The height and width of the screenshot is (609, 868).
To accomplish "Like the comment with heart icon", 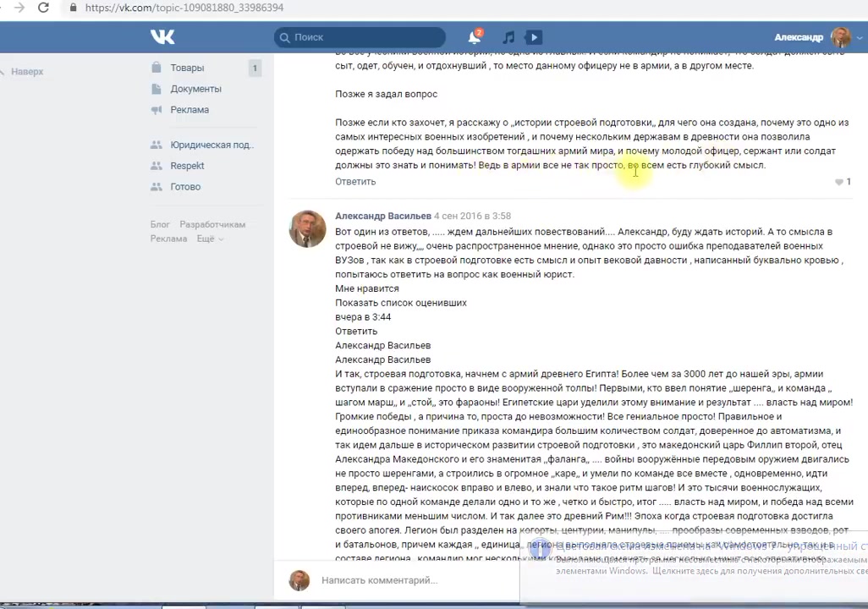I will [839, 182].
